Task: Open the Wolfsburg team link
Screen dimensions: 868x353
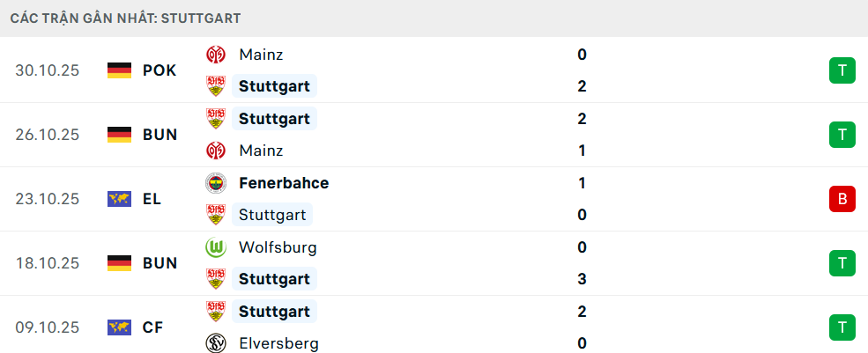Action: click(x=278, y=247)
